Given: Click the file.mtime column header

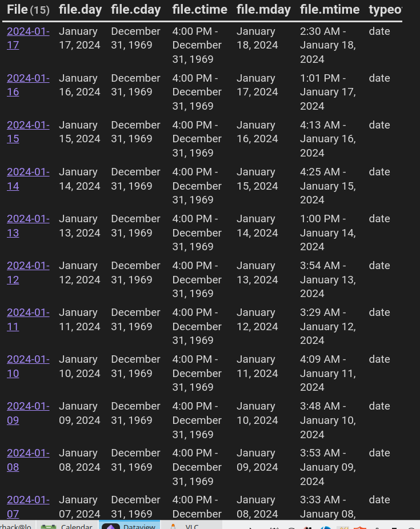Looking at the screenshot, I should click(330, 10).
